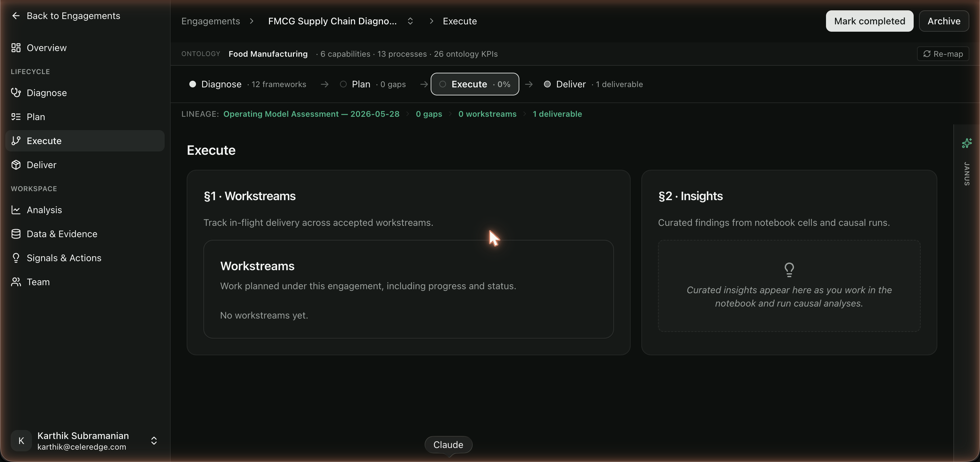The image size is (980, 462).
Task: Open Deliver in the lifecycle sidebar
Action: 85,164
